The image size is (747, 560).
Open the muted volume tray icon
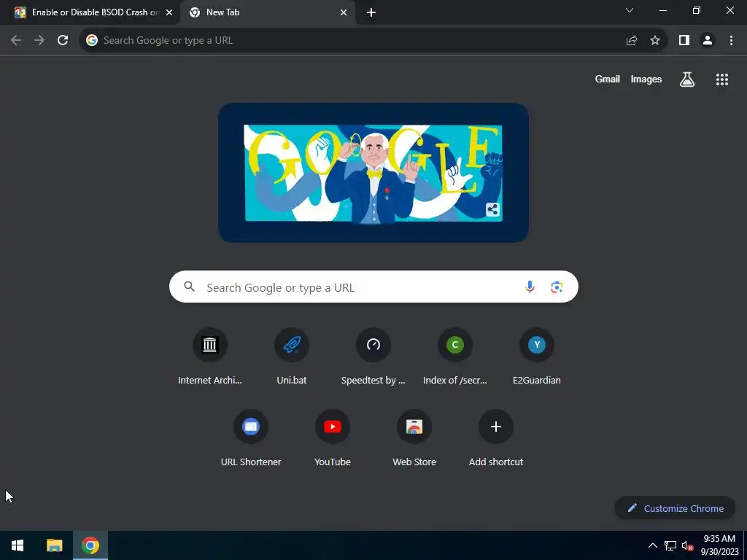point(687,545)
